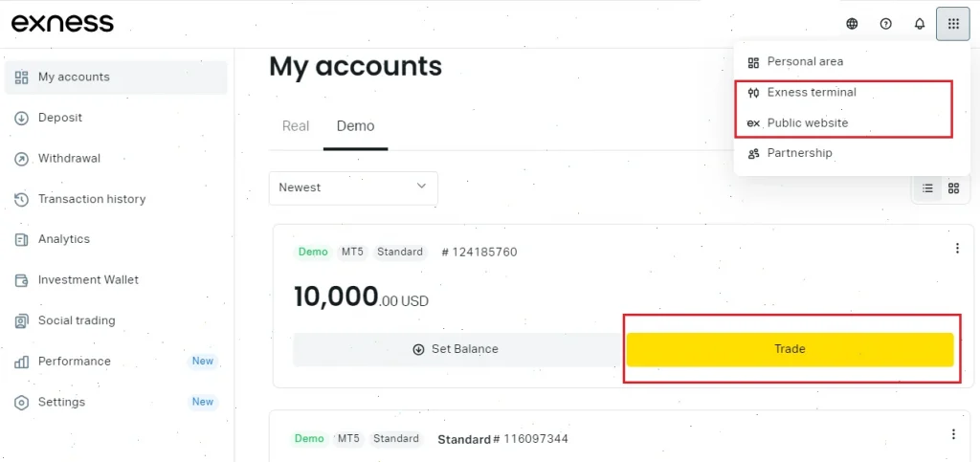Expand the Newest sort dropdown
980x462 pixels.
coord(353,187)
